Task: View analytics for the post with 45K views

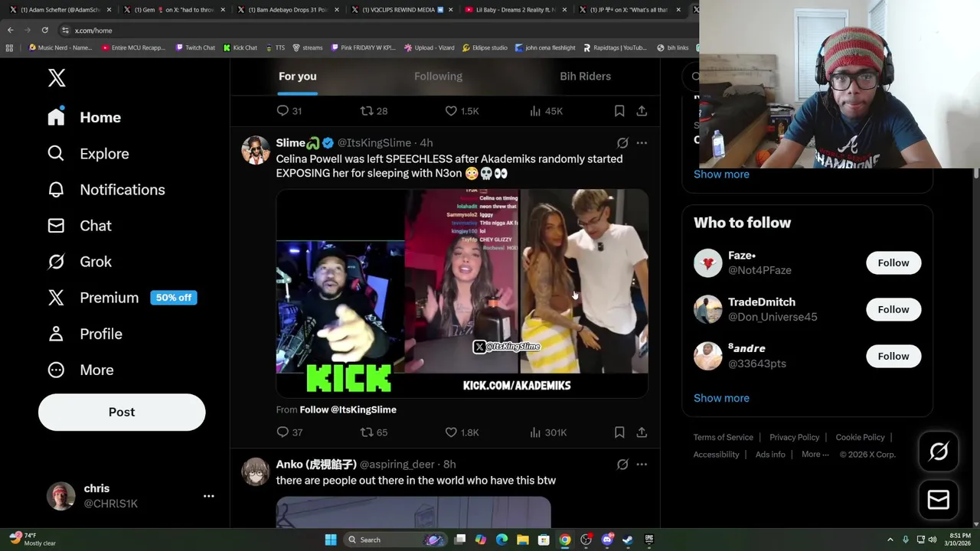Action: point(546,111)
